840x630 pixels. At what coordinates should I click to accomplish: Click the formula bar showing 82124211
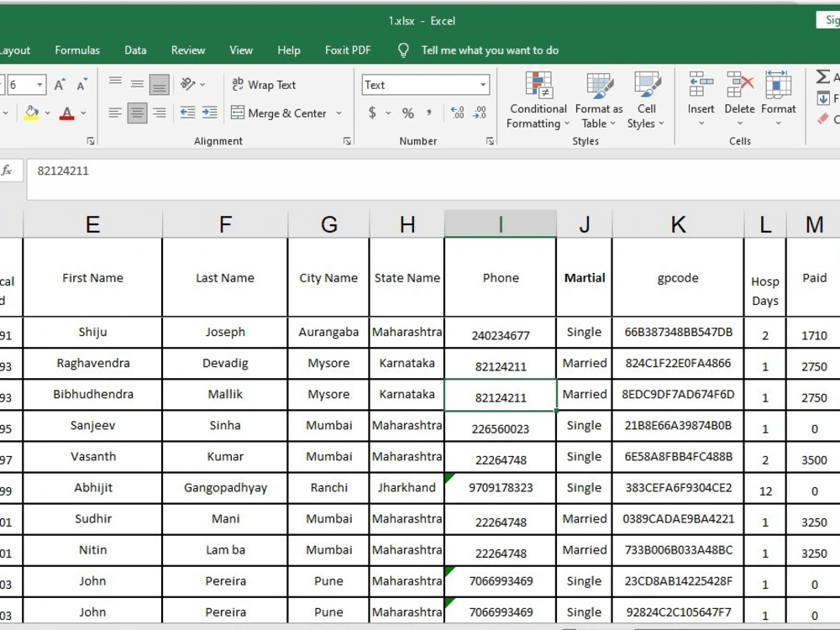(x=433, y=179)
